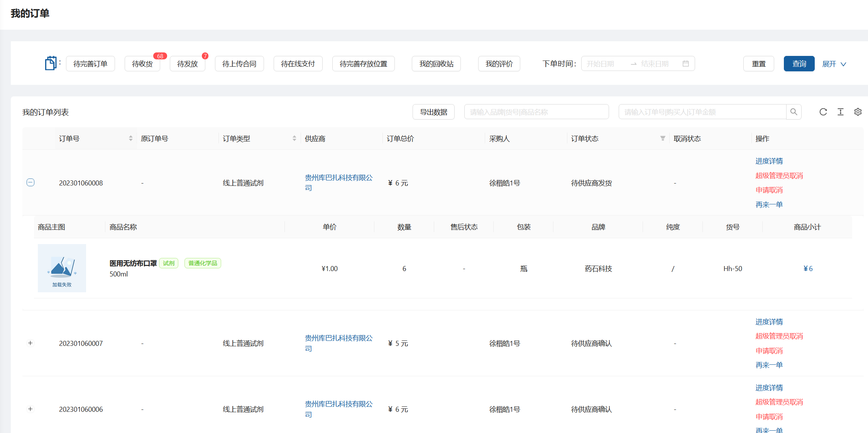The height and width of the screenshot is (433, 868).
Task: Select the 待在线支付 tab
Action: coord(298,64)
